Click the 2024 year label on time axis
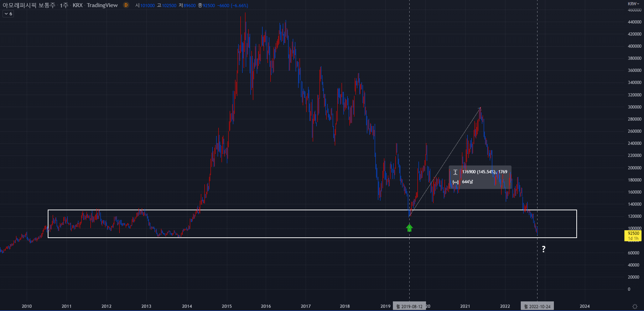644x311 pixels. (x=585, y=306)
